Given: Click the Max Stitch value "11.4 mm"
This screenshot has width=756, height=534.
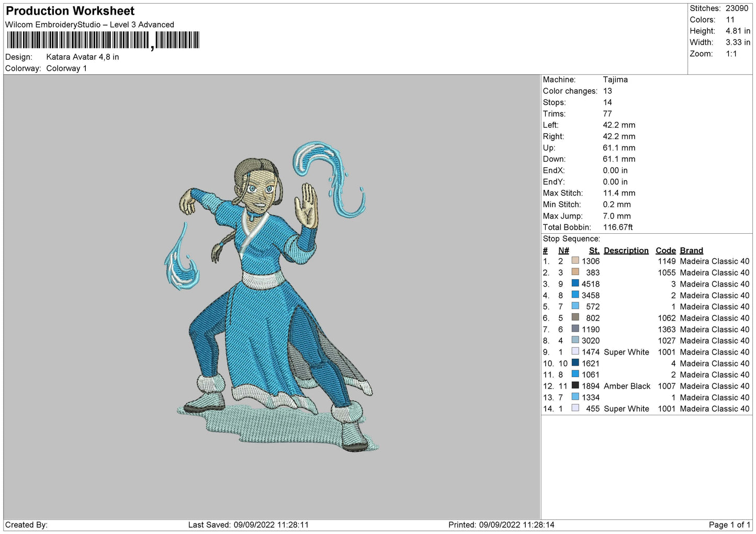Looking at the screenshot, I should click(x=619, y=193).
